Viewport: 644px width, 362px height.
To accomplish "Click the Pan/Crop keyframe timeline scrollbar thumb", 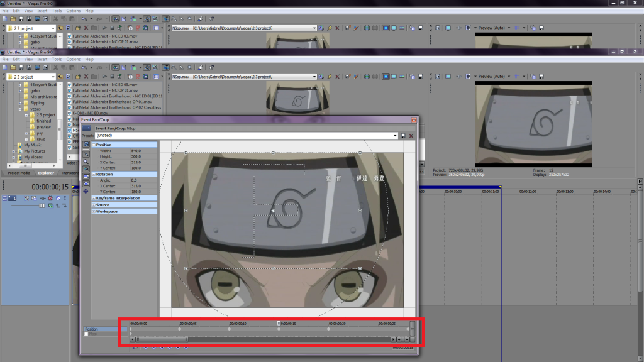I will click(x=162, y=339).
